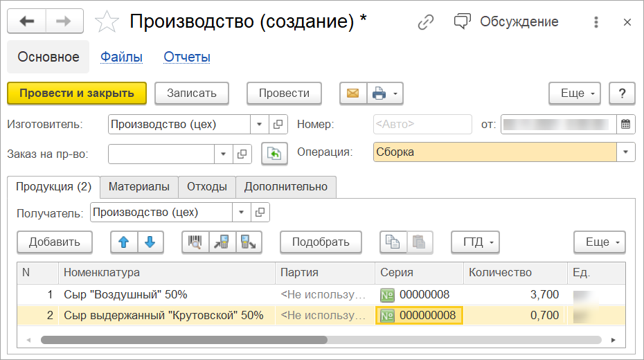Viewport: 644px width, 360px height.
Task: Click left scroll arrow of table
Action: click(x=28, y=340)
